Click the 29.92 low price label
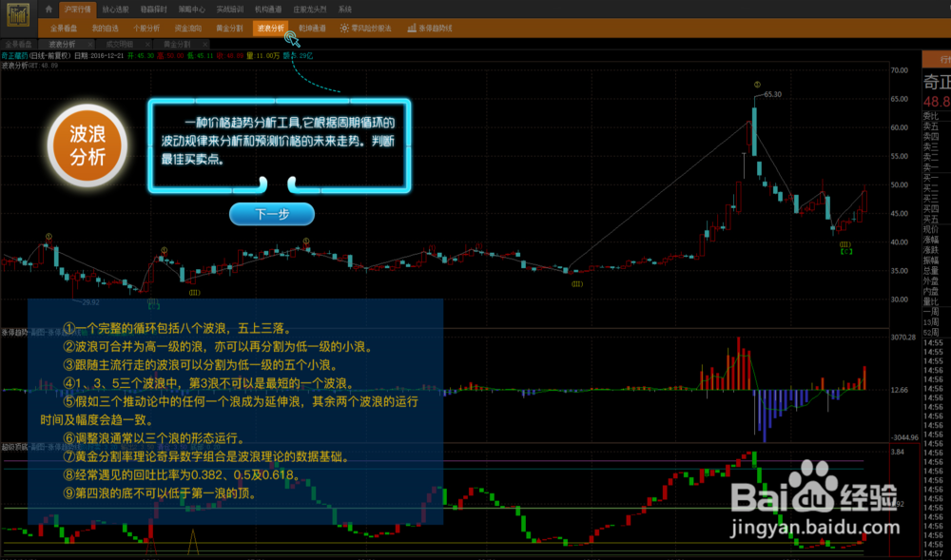Viewport: 951px width, 560px height. coord(90,301)
